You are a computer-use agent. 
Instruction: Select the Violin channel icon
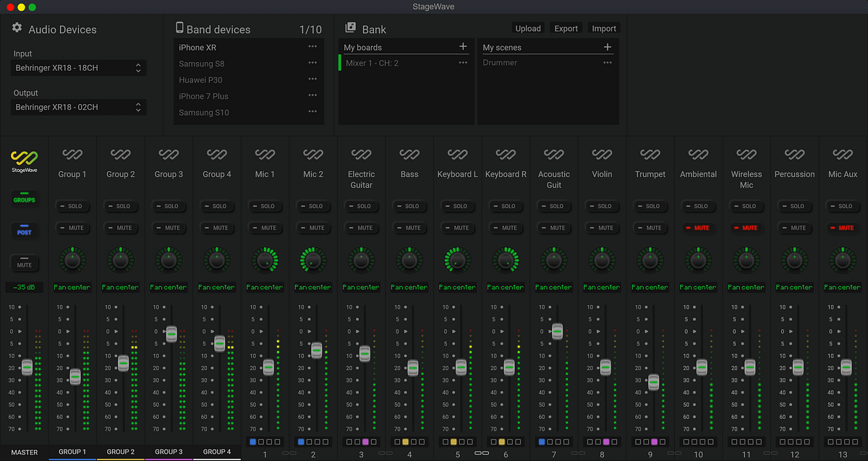coord(602,155)
